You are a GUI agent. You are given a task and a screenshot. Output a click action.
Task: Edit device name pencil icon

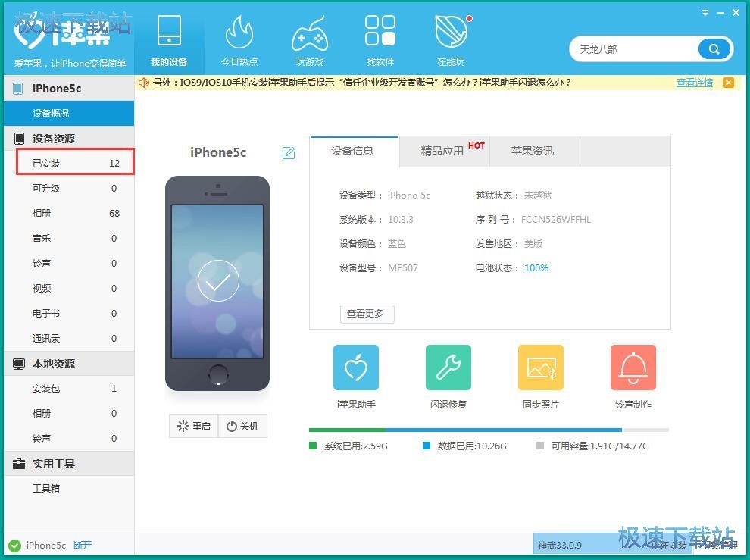(289, 152)
